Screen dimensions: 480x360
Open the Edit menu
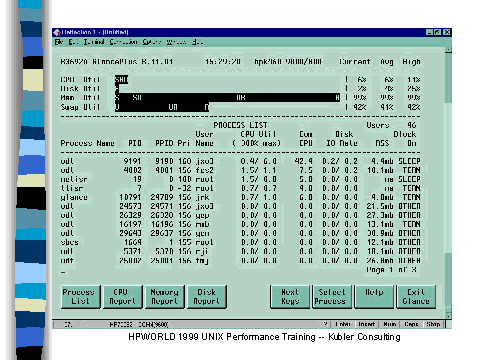pos(73,42)
